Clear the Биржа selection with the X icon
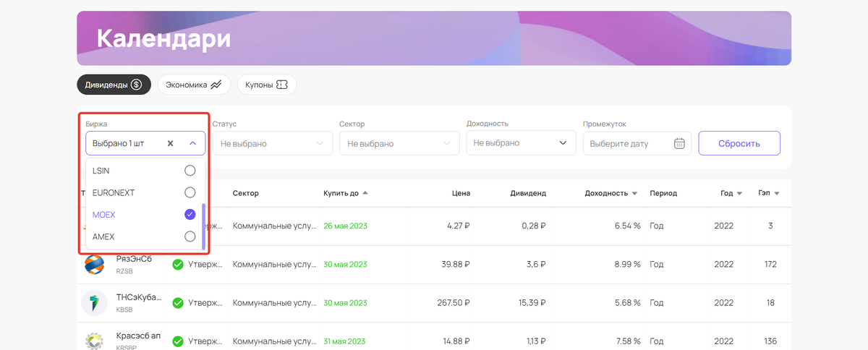The height and width of the screenshot is (350, 868). pos(170,143)
